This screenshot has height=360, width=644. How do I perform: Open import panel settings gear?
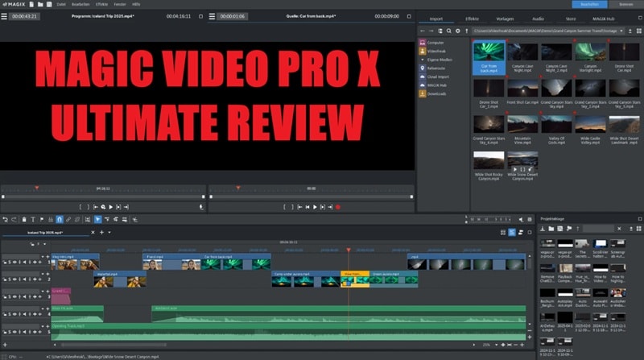(457, 31)
